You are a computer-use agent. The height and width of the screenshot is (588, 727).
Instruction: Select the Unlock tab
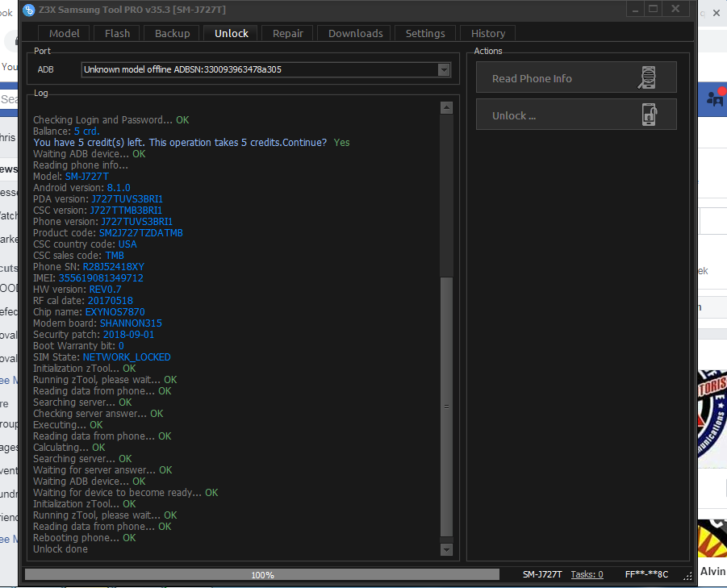point(232,33)
